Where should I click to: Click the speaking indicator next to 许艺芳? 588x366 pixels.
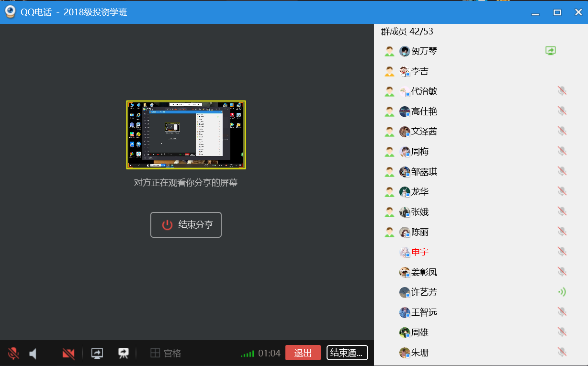(x=562, y=292)
